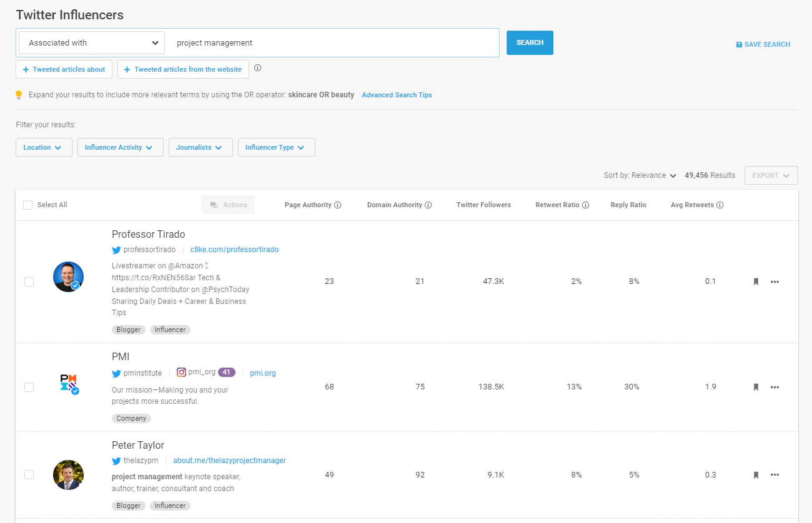Viewport: 812px width, 523px height.
Task: Click the 138.5K followers value
Action: pyautogui.click(x=491, y=387)
